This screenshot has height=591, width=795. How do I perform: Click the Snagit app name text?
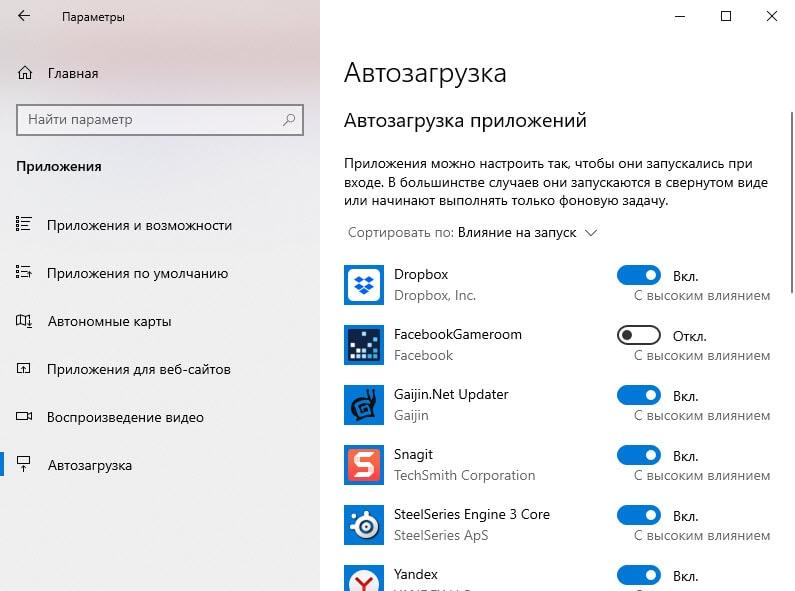click(413, 454)
